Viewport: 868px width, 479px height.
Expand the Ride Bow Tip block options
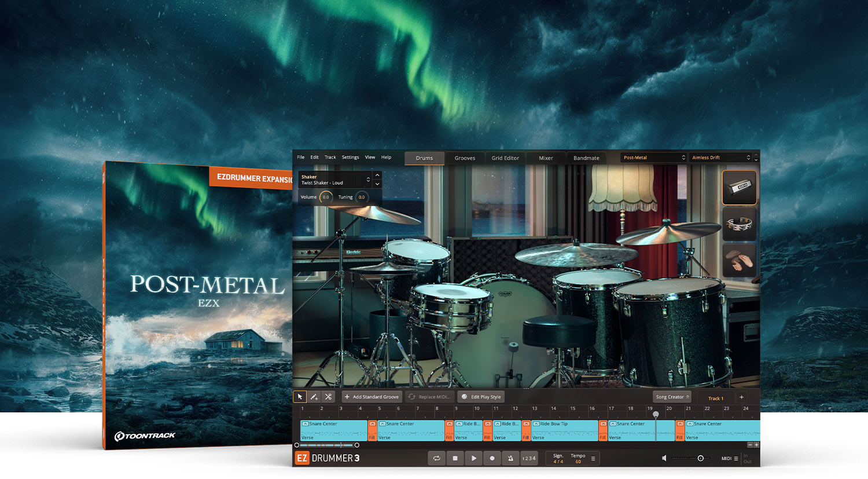[536, 424]
